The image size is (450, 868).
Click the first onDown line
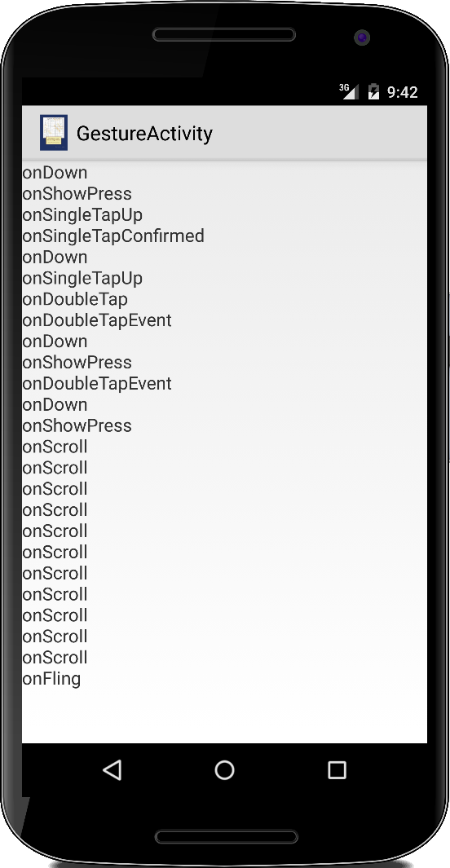(55, 173)
